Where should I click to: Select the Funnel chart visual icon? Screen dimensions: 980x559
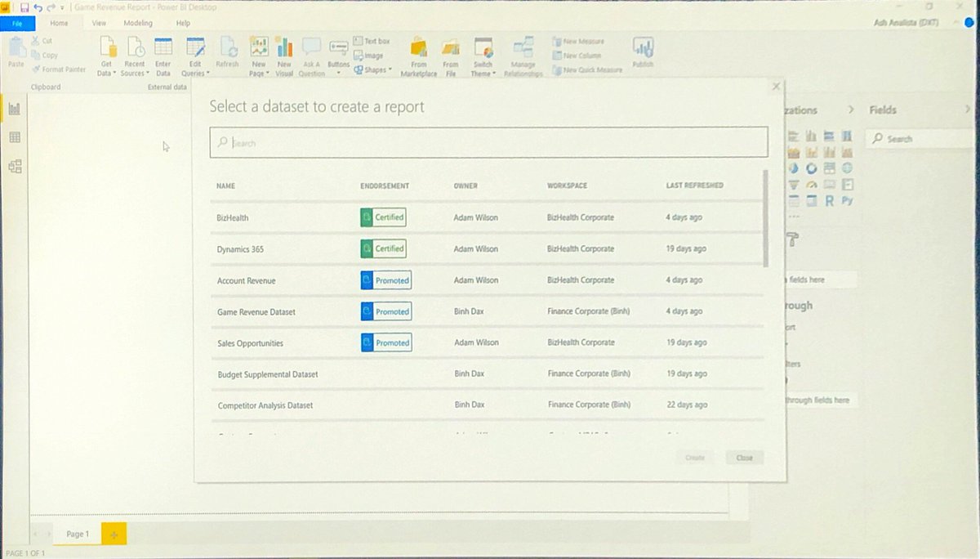pos(792,184)
